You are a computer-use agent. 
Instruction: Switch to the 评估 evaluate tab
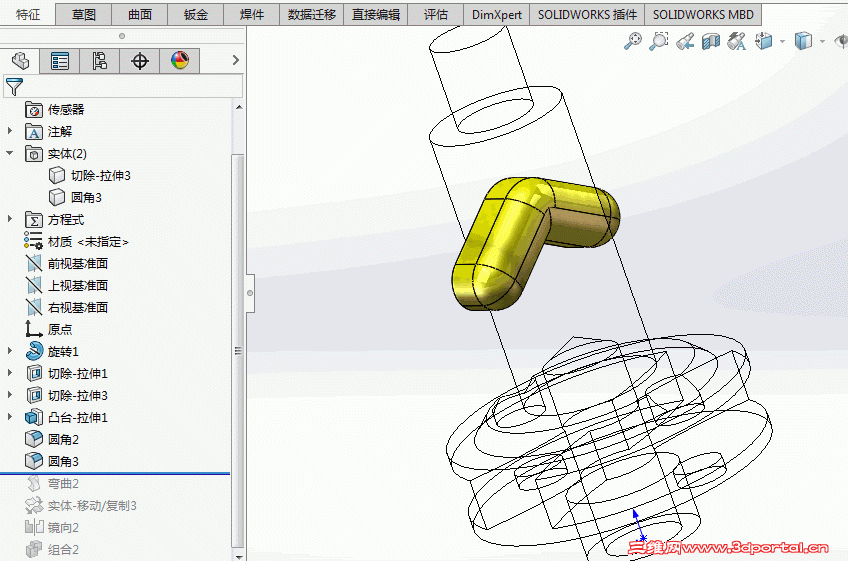click(436, 15)
